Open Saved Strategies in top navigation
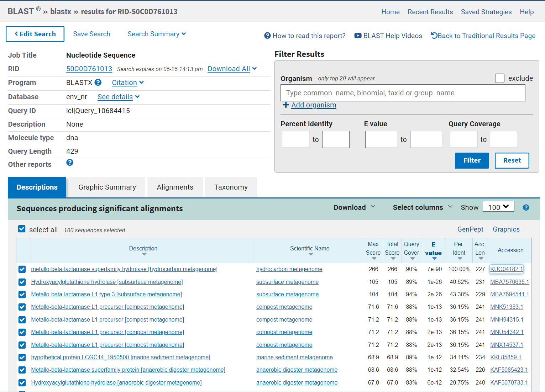Viewport: 545px width, 392px height. click(486, 12)
